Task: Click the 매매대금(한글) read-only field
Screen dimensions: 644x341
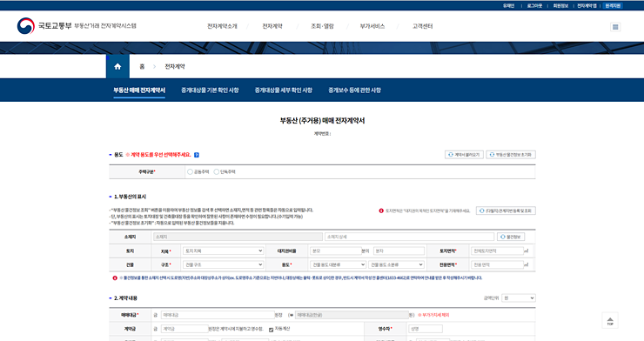Action: point(352,315)
